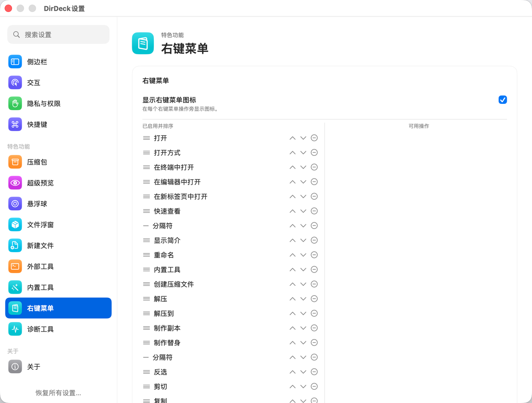Viewport: 532px width, 403px height.
Task: Toggle 显示右键菜单图标 checkbox
Action: point(503,100)
